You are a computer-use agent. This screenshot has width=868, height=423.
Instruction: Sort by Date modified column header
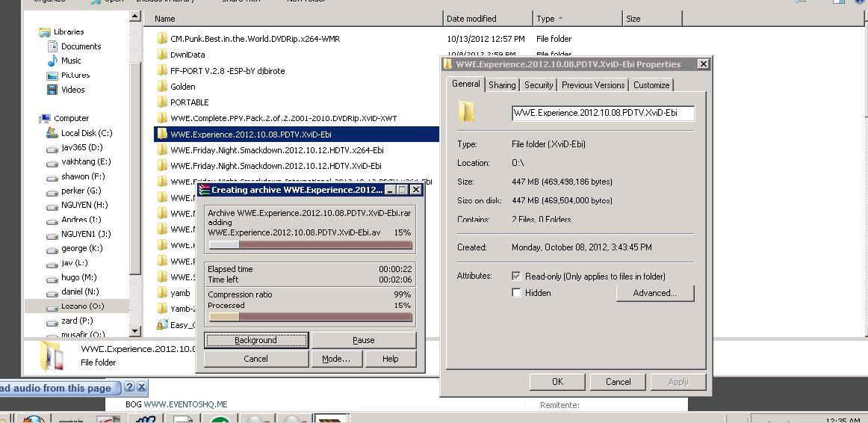(x=471, y=19)
